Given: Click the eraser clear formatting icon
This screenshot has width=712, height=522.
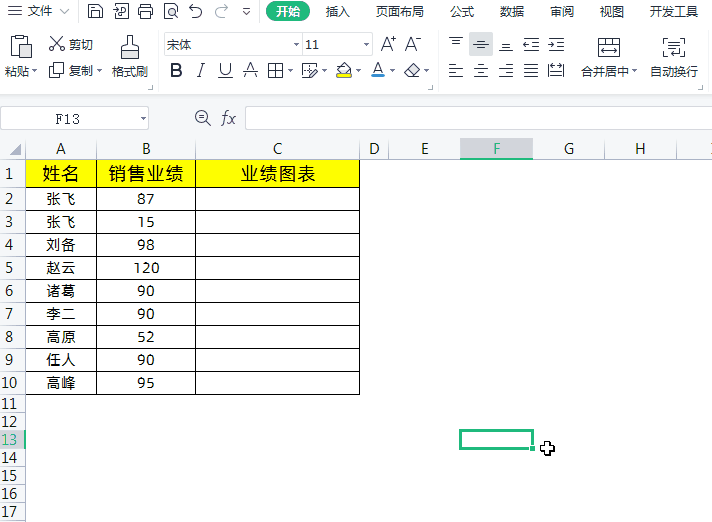Looking at the screenshot, I should pos(412,70).
